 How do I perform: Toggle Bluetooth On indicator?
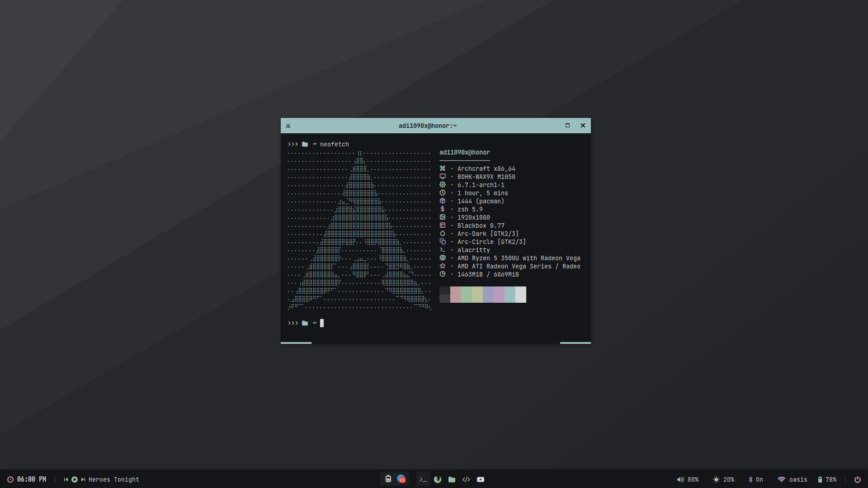click(755, 479)
